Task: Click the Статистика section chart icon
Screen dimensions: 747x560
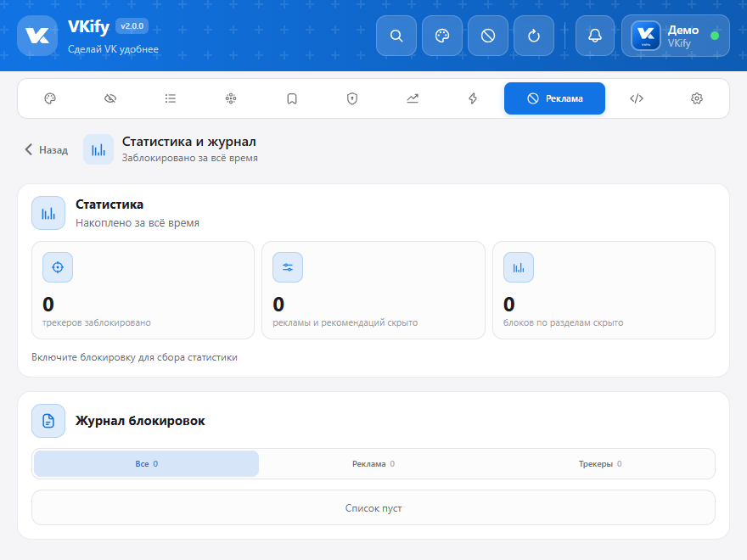Action: point(48,213)
